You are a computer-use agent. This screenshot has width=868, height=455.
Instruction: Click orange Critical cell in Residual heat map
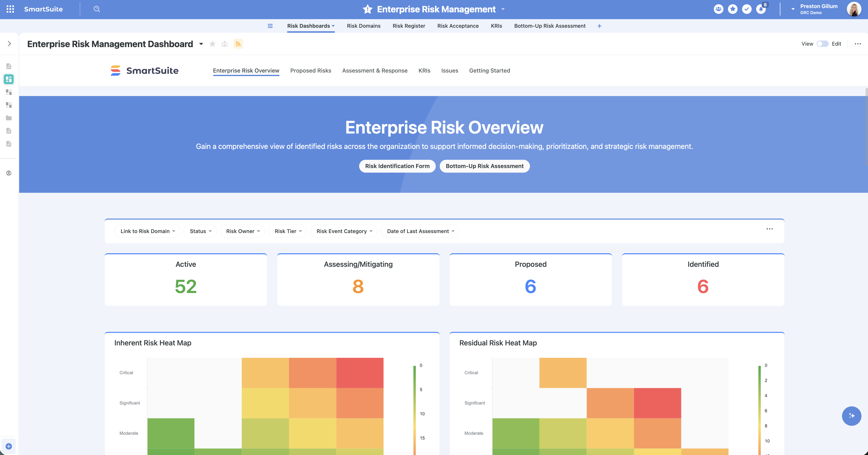[x=563, y=373]
